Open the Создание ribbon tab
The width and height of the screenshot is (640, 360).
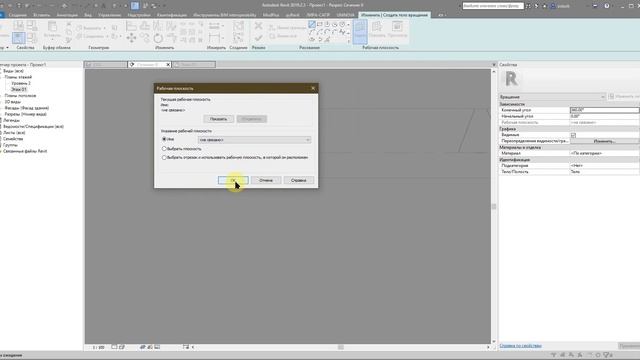(x=18, y=15)
